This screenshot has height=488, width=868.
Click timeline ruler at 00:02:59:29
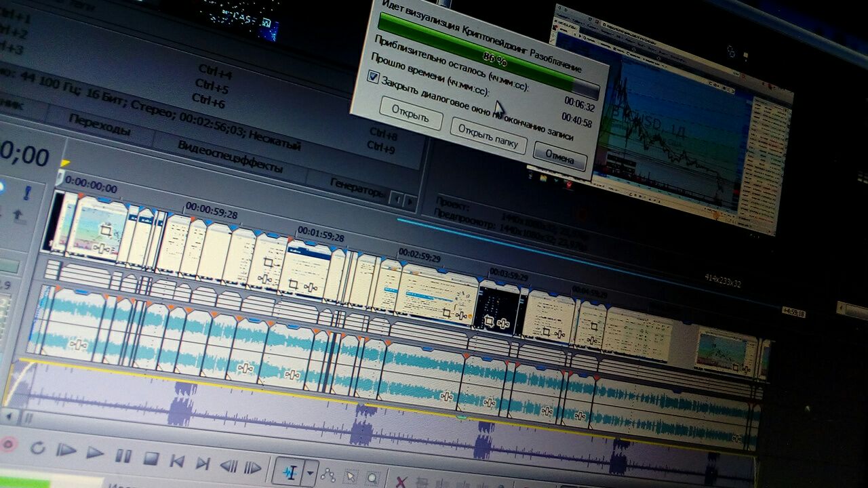click(x=420, y=257)
